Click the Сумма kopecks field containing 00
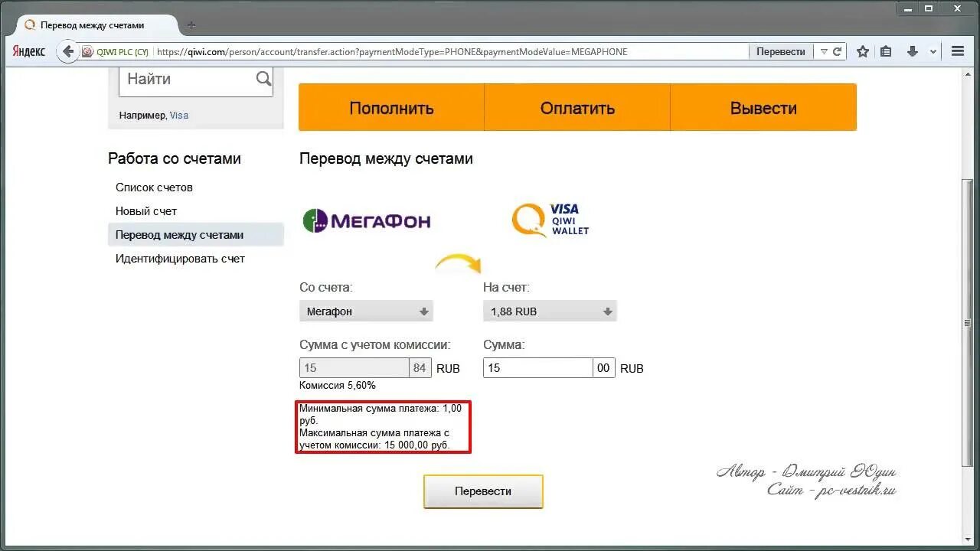This screenshot has width=980, height=551. click(603, 368)
